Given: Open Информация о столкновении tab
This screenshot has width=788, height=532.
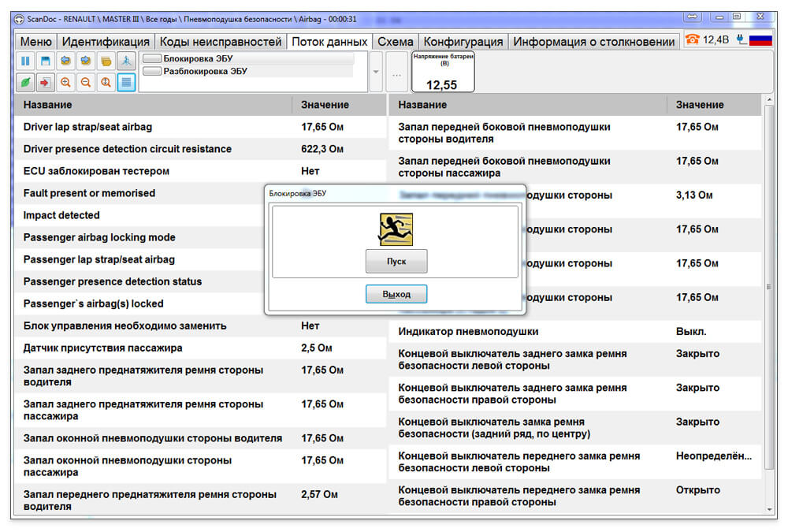Looking at the screenshot, I should [x=593, y=42].
